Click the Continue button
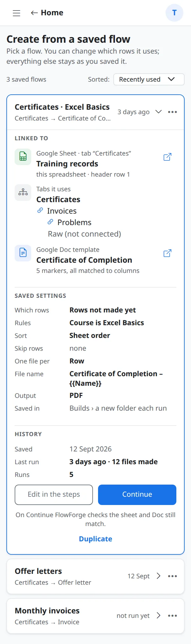The width and height of the screenshot is (191, 644). [137, 495]
